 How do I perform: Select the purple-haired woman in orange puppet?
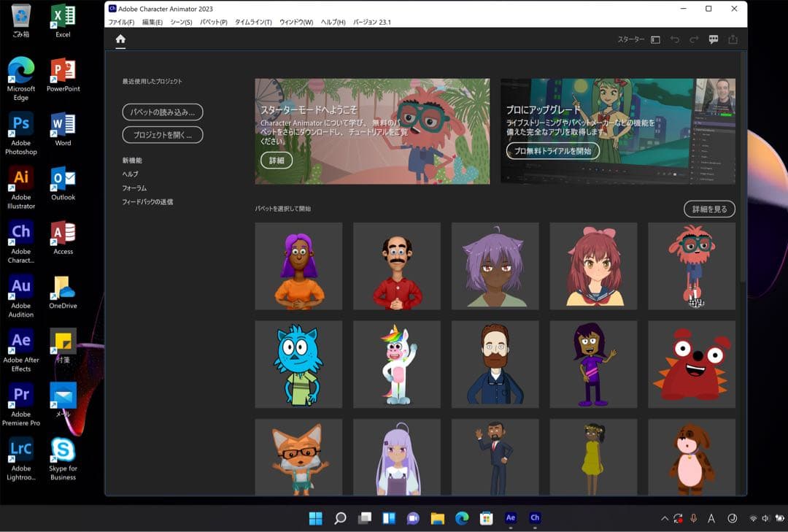pyautogui.click(x=298, y=266)
